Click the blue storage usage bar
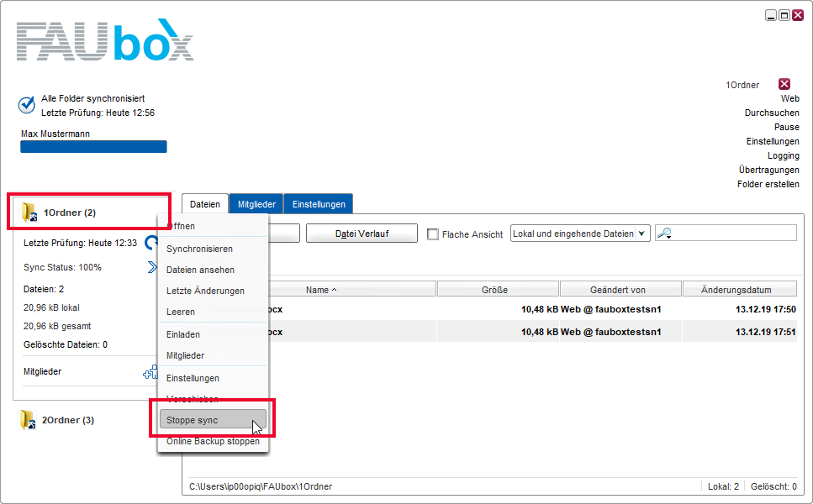This screenshot has width=813, height=504. point(94,147)
